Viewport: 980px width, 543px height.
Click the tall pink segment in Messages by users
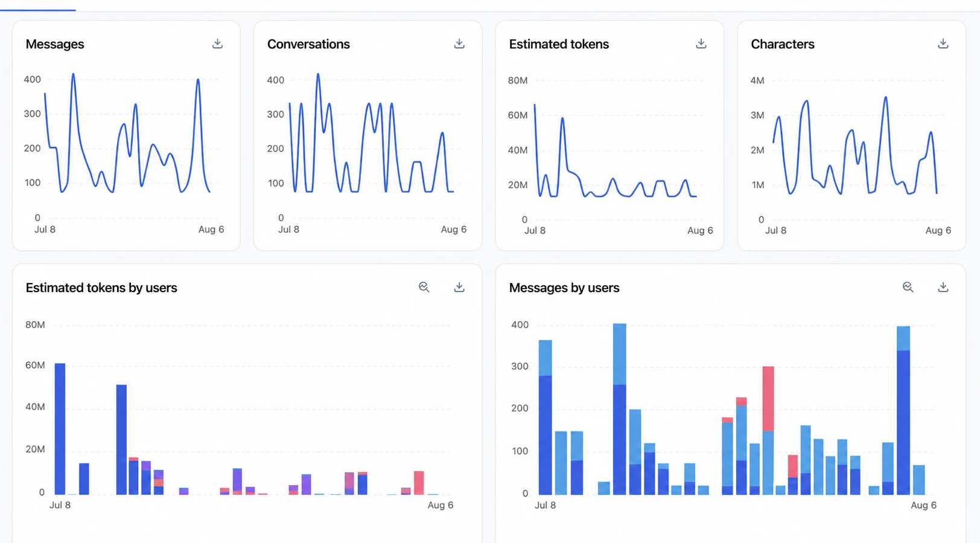point(768,399)
